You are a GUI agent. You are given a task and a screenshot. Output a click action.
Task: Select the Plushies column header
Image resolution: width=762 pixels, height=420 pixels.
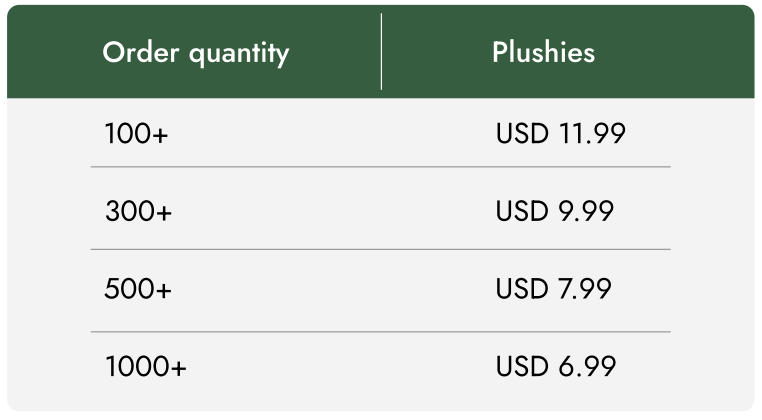543,53
